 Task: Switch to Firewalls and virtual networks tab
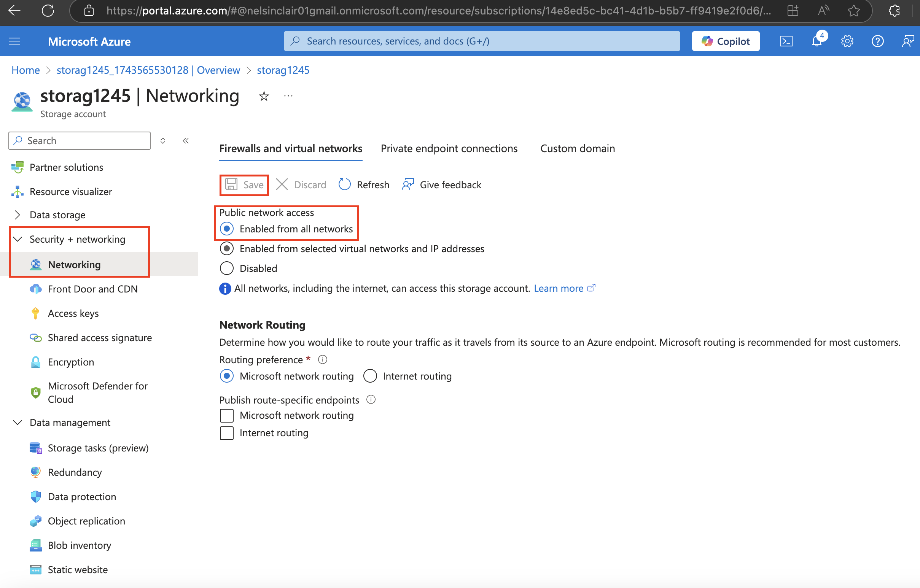(x=291, y=149)
